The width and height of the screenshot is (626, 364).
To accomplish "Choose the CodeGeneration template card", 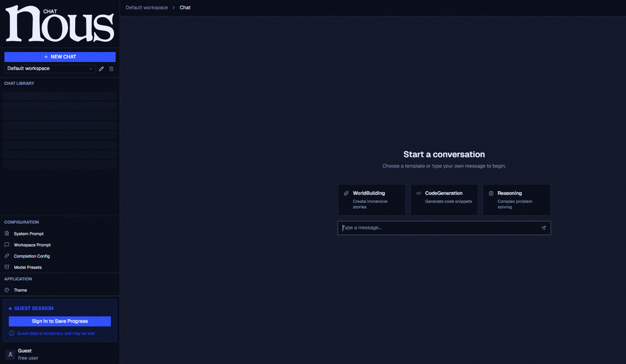I will 444,200.
